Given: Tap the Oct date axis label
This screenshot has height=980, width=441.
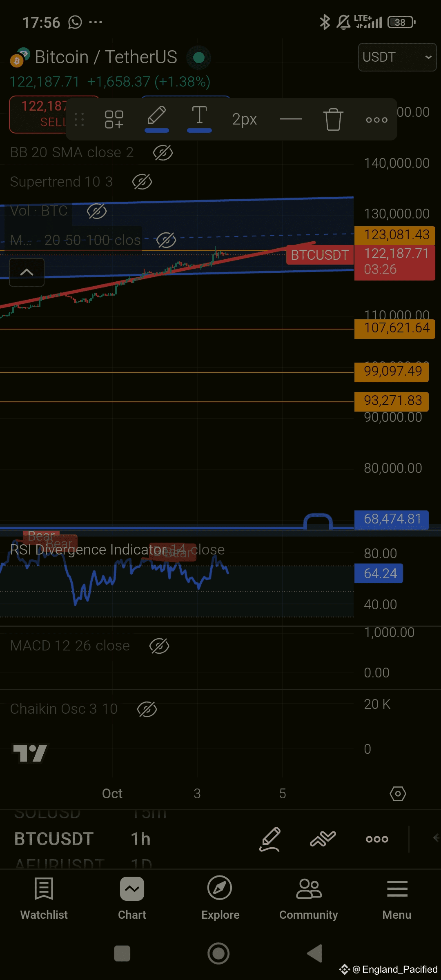Looking at the screenshot, I should pos(112,793).
